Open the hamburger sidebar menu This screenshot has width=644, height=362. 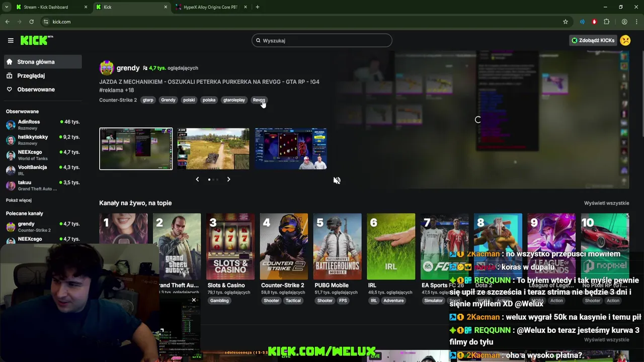[x=11, y=40]
